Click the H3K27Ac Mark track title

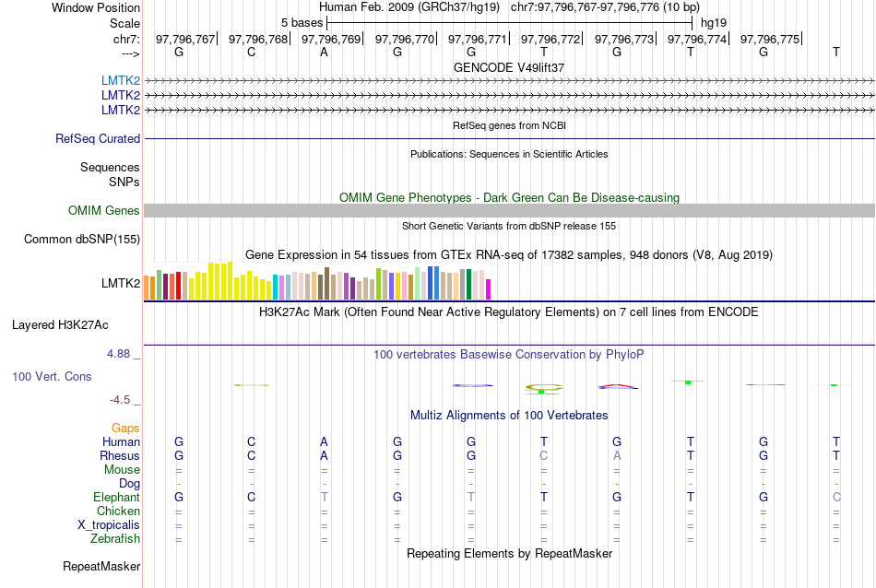point(509,312)
